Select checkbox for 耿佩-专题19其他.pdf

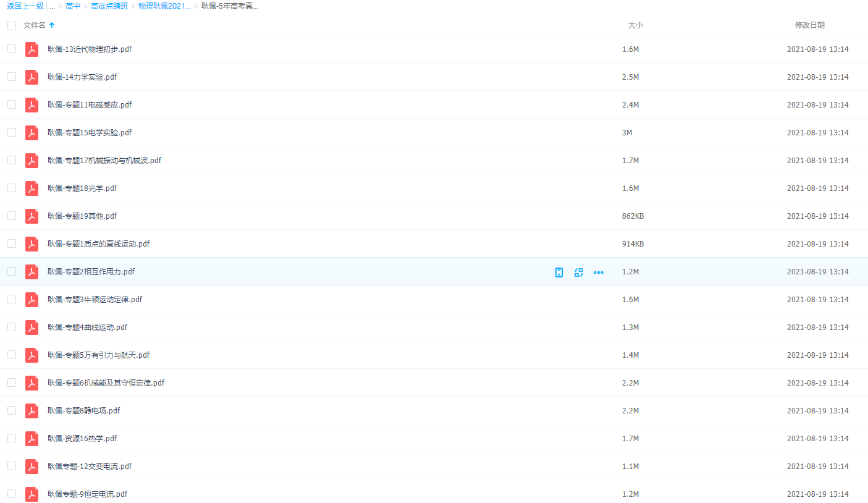[12, 216]
